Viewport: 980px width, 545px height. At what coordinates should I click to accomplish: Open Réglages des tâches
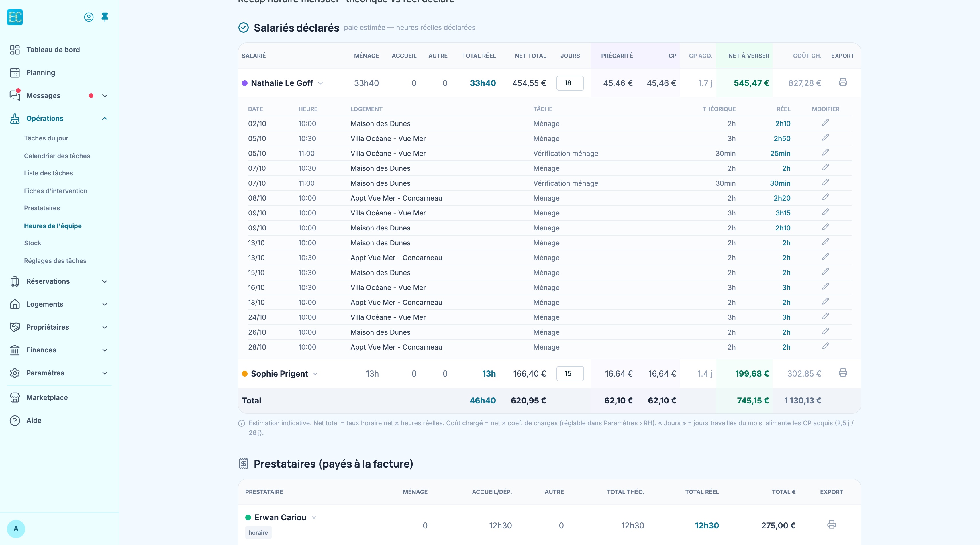[x=55, y=261]
